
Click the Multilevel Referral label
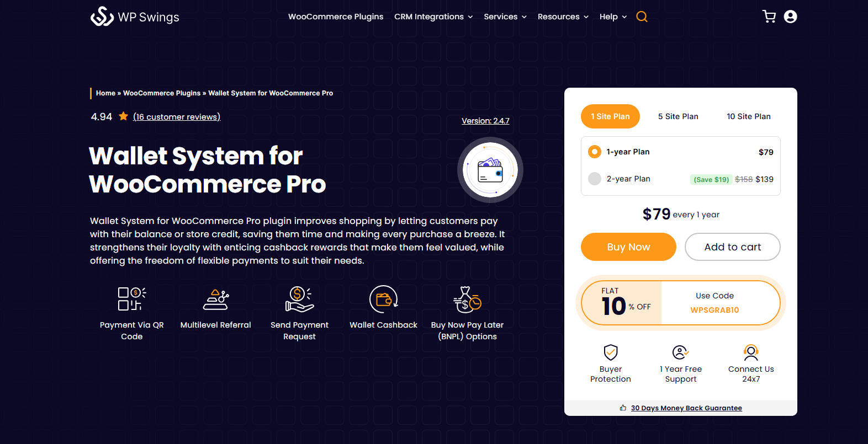click(x=216, y=325)
